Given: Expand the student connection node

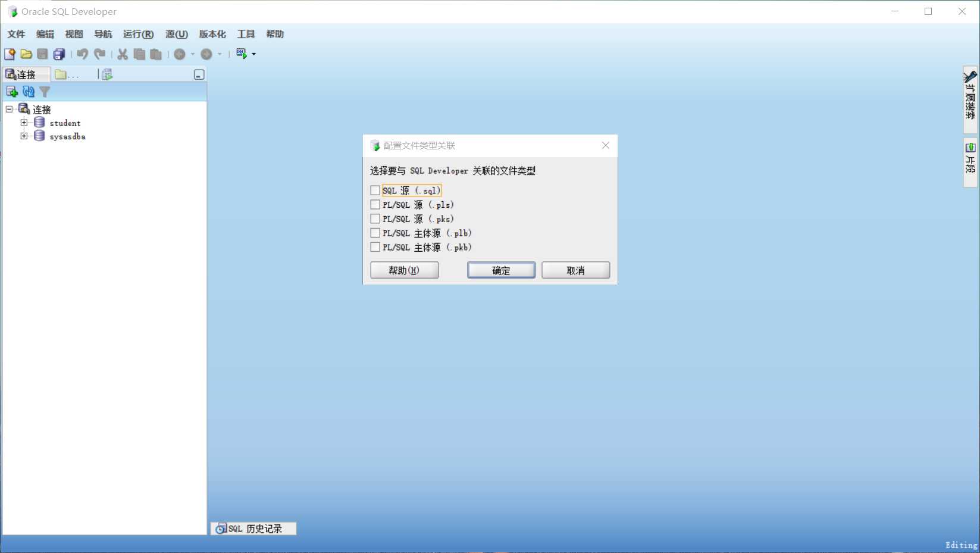Looking at the screenshot, I should pyautogui.click(x=24, y=123).
